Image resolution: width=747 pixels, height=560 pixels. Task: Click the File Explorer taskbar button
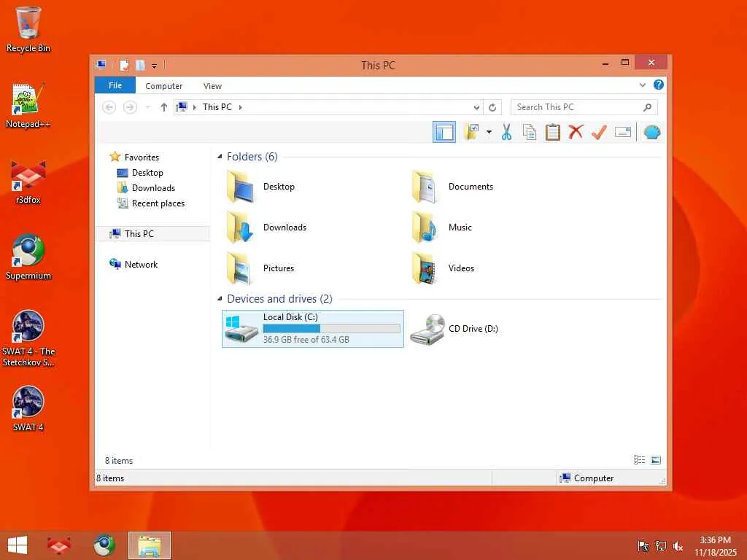click(149, 545)
